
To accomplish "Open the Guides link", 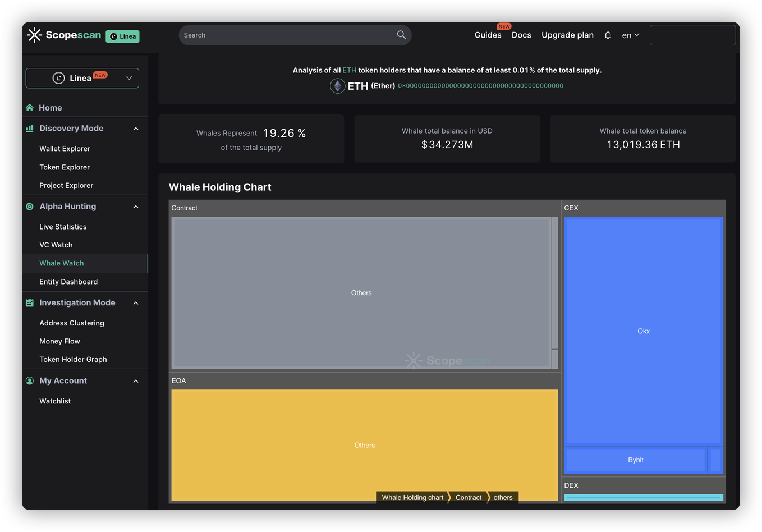I will 488,35.
